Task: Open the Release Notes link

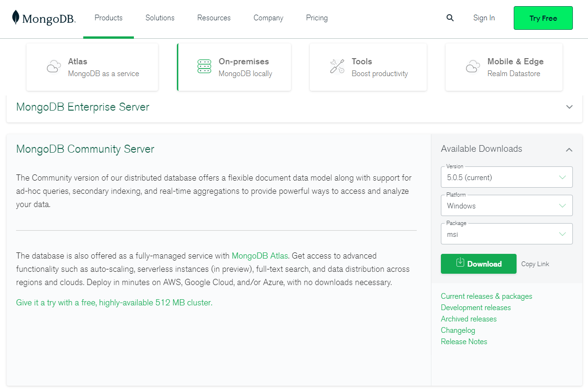Action: pos(464,342)
